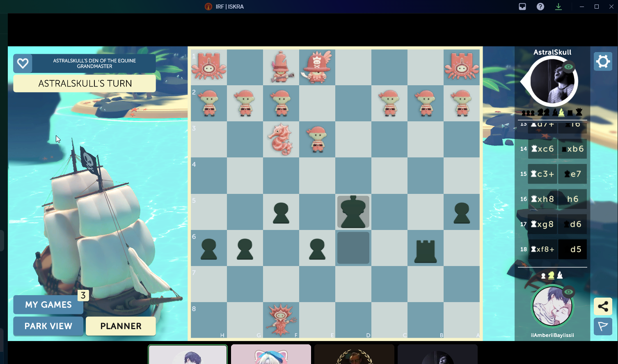Viewport: 618px width, 364px height.
Task: Select the black pawn on H6
Action: pos(209,249)
